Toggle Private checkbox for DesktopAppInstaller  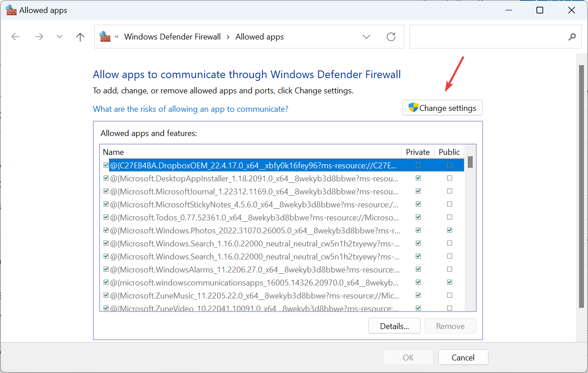[418, 178]
